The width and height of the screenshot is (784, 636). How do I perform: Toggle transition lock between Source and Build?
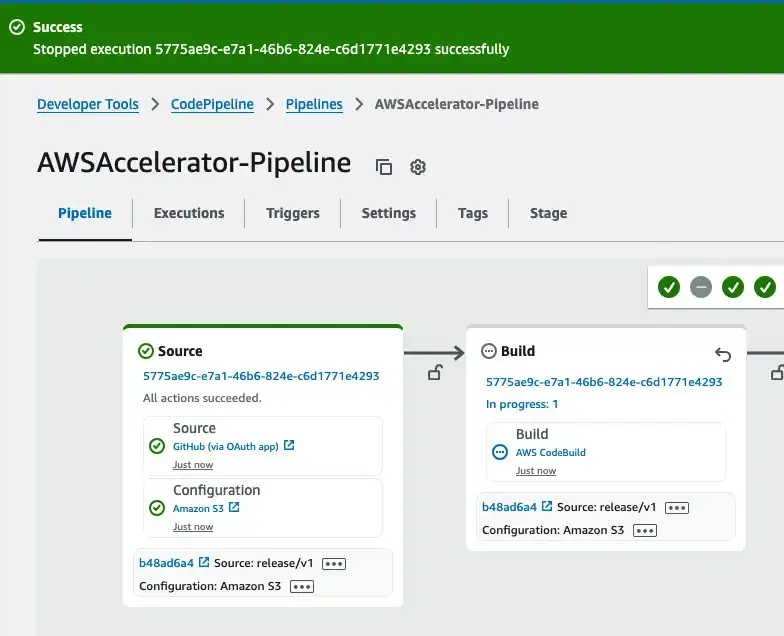[x=435, y=372]
